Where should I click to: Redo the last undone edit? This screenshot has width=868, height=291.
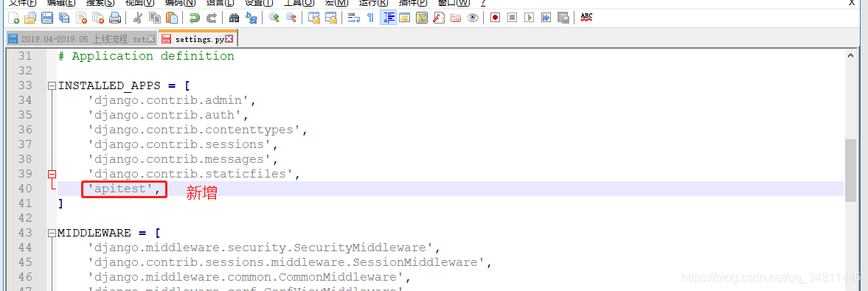[x=212, y=18]
